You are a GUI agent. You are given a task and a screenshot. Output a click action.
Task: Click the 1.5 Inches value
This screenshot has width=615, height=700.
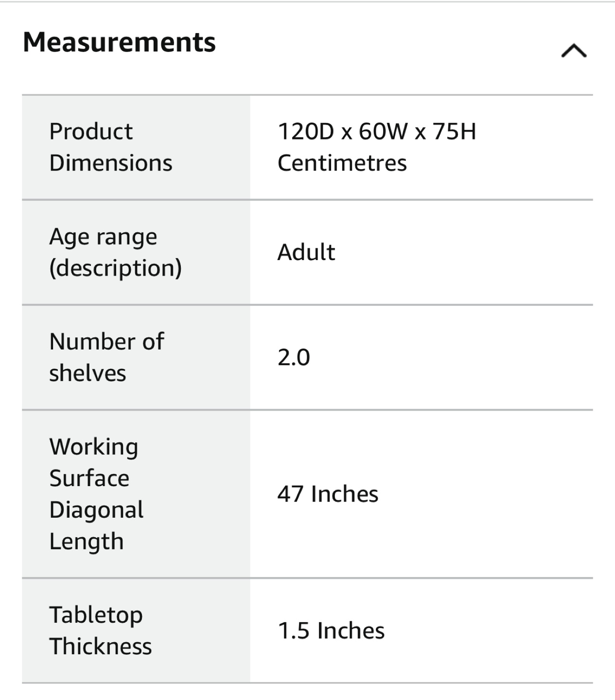coord(331,630)
